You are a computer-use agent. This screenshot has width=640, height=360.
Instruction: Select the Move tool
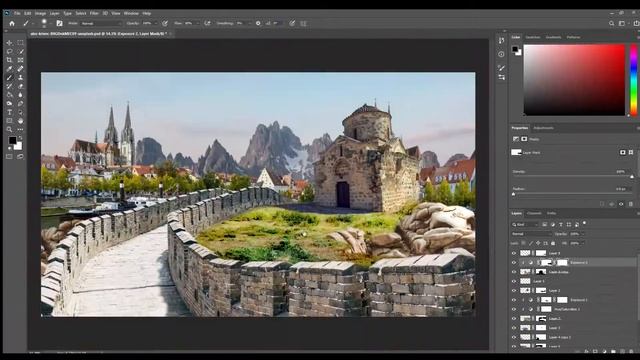tap(9, 43)
